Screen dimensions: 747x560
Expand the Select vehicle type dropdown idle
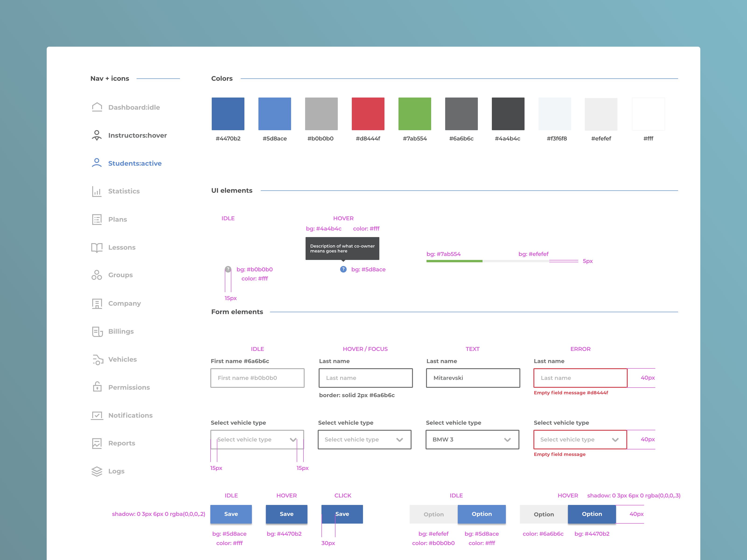pyautogui.click(x=257, y=439)
